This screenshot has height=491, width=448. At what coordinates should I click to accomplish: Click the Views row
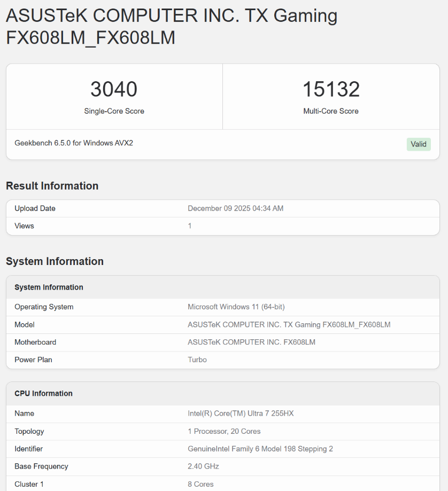coord(24,226)
